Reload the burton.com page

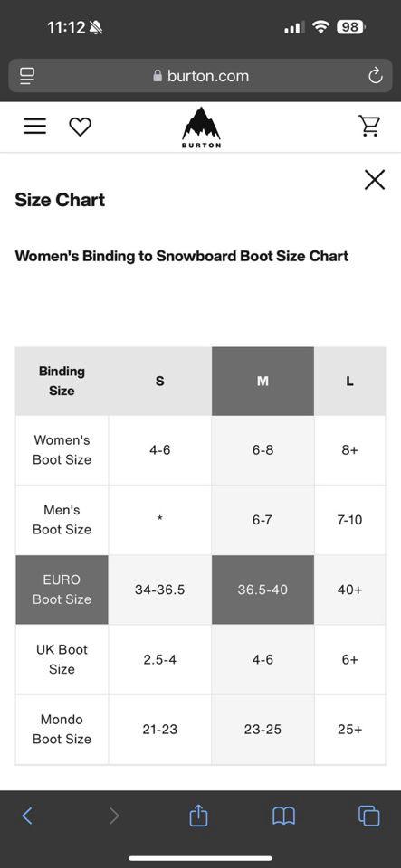[x=376, y=76]
